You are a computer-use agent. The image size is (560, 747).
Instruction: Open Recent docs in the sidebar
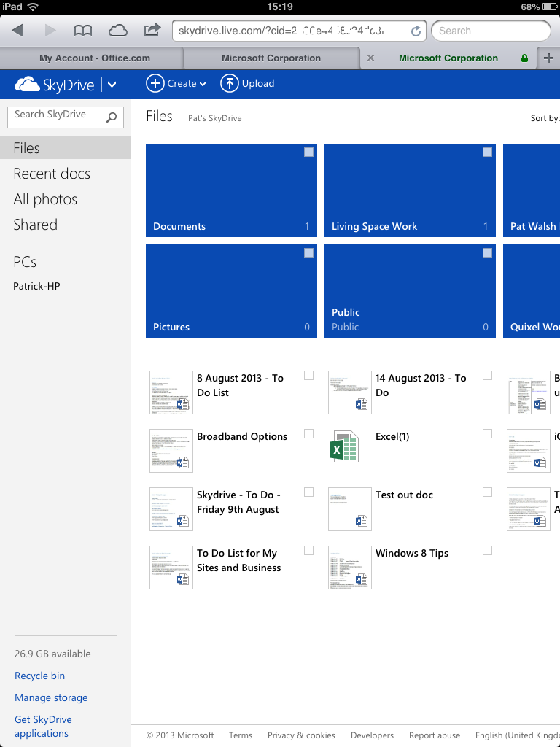[52, 174]
